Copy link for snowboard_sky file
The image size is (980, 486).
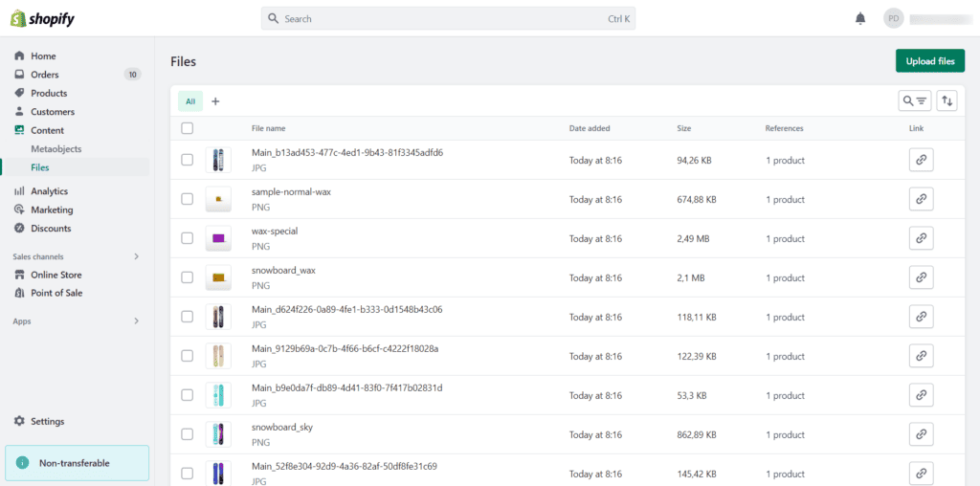(x=921, y=434)
